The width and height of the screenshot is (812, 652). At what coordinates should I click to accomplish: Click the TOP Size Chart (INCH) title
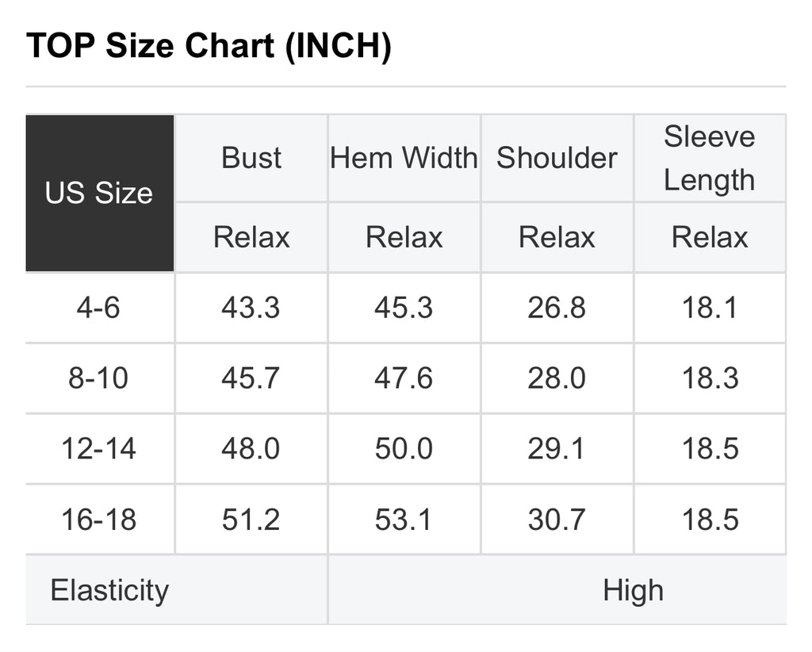[209, 47]
